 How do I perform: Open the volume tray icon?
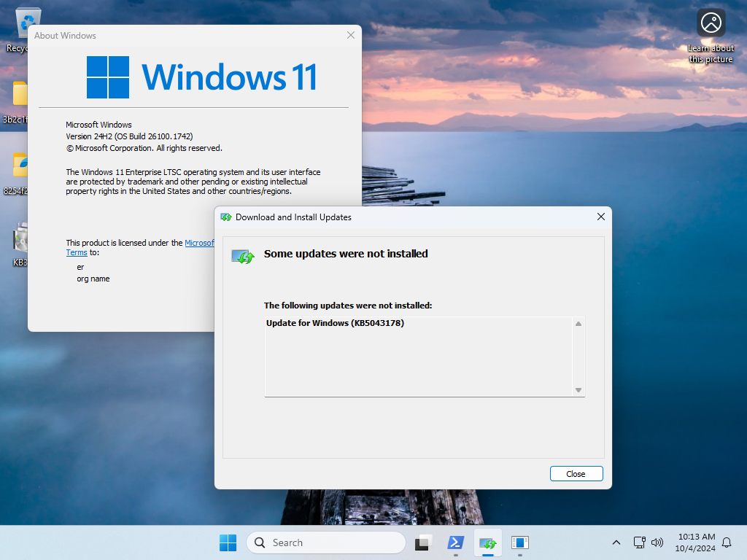pyautogui.click(x=657, y=542)
